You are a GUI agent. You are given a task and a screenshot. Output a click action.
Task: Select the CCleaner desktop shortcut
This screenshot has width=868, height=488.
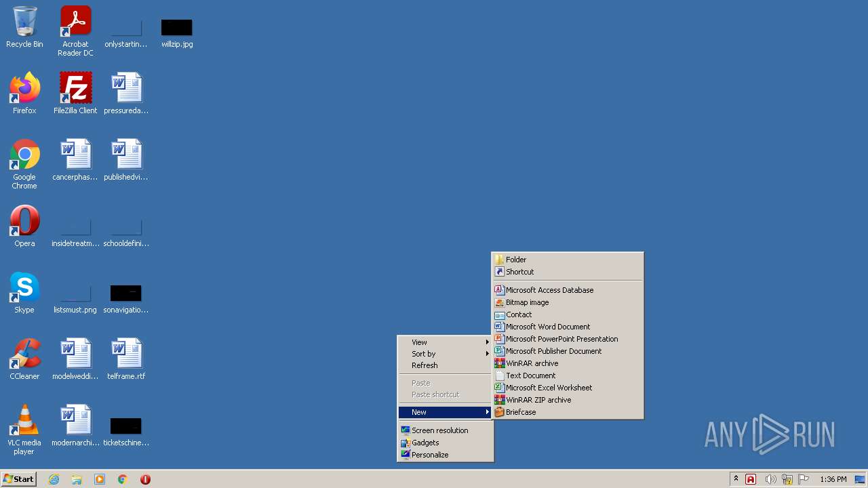pos(24,359)
